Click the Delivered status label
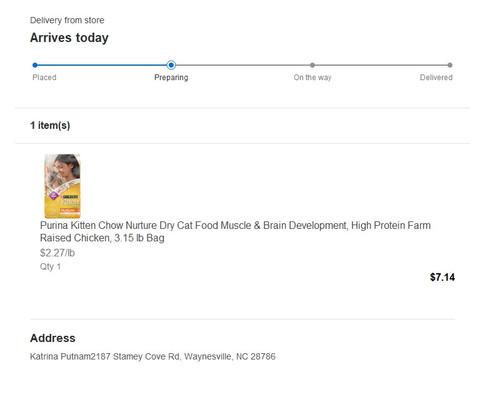Image resolution: width=500 pixels, height=404 pixels. (436, 77)
